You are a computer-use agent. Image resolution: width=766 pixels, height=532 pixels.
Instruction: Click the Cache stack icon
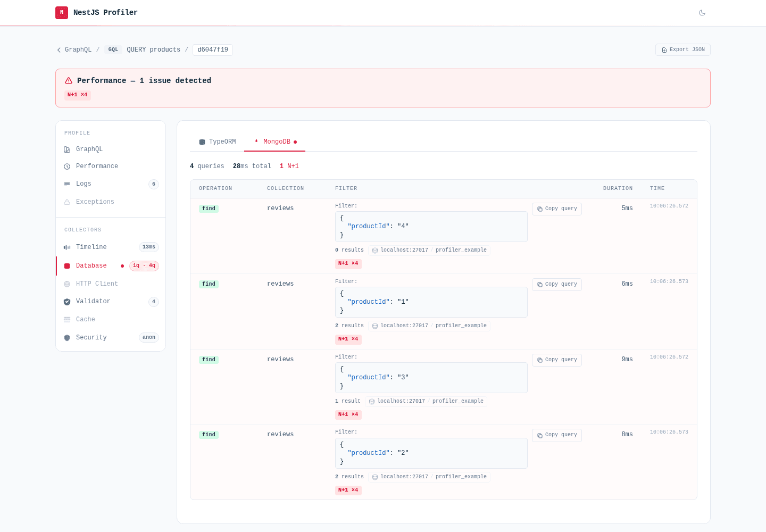click(67, 320)
